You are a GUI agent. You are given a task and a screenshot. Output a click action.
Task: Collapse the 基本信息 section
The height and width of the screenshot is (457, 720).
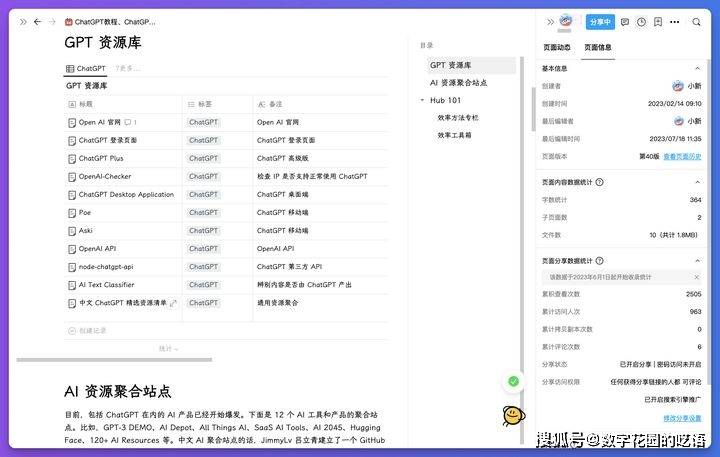click(x=697, y=68)
